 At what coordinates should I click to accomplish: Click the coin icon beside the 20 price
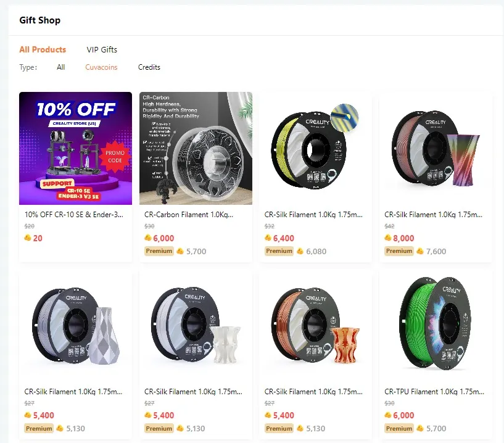tap(28, 238)
